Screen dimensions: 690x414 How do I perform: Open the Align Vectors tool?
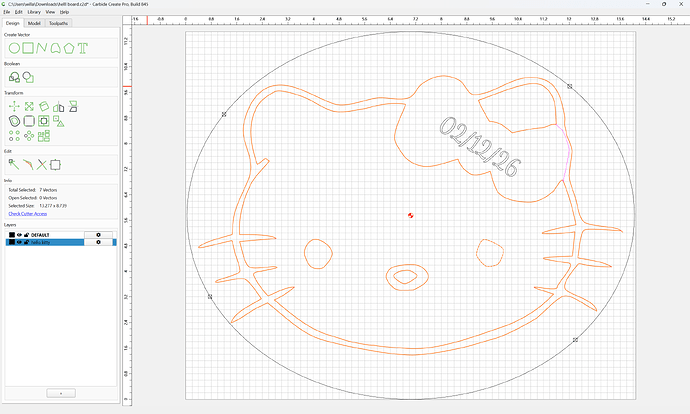pos(59,121)
